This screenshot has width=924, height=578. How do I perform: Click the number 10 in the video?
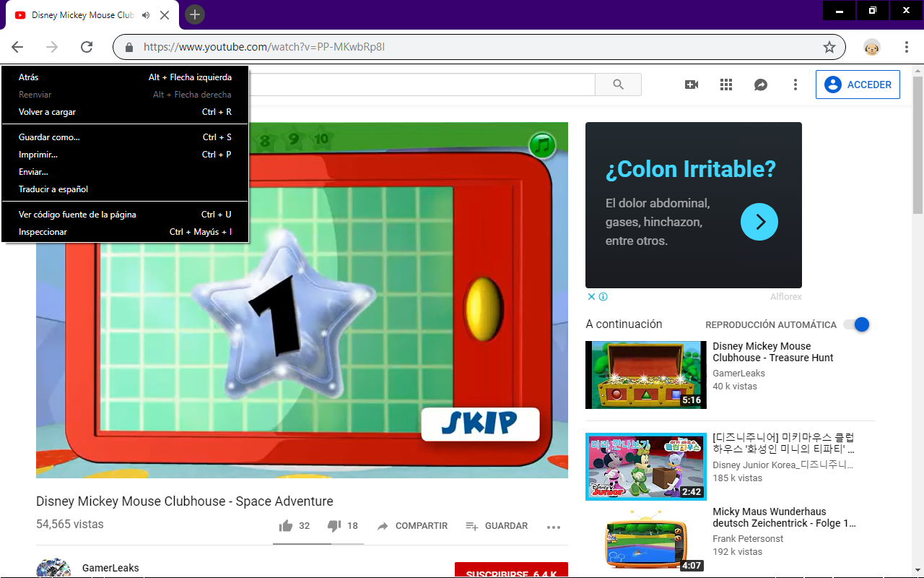[x=321, y=139]
